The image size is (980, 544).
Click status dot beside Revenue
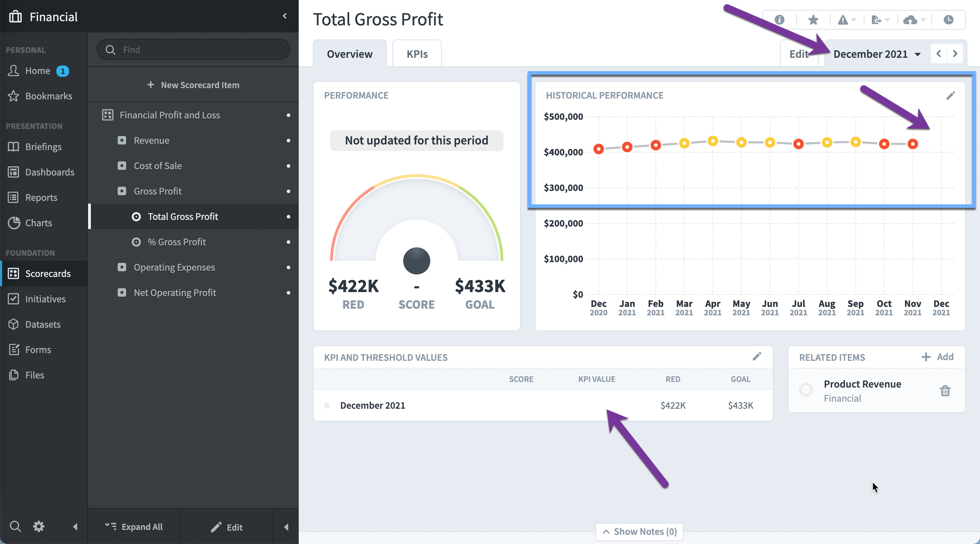point(289,141)
